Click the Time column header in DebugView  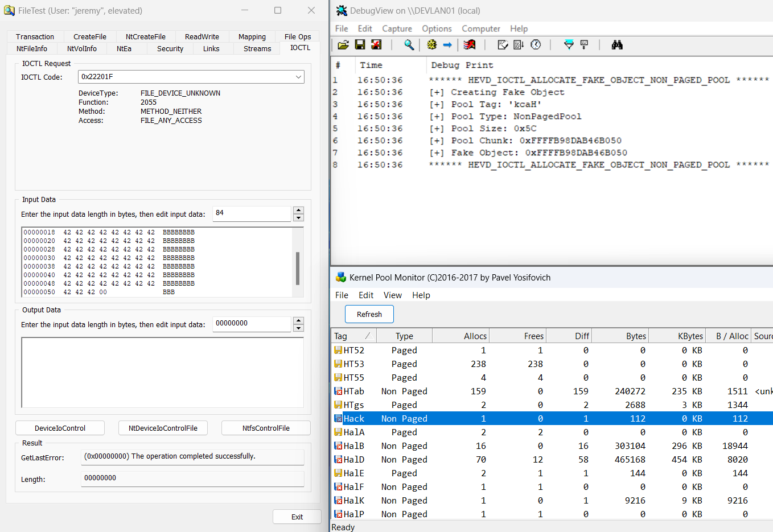coord(390,65)
